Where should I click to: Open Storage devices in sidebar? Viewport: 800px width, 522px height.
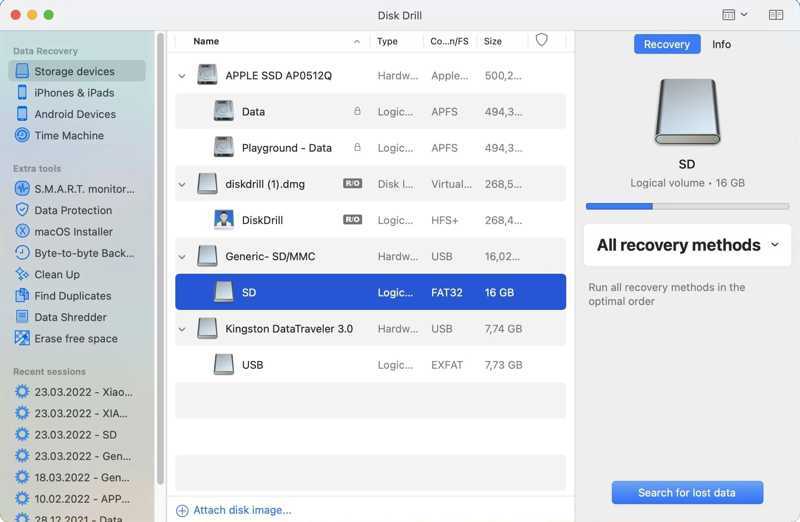coord(77,71)
